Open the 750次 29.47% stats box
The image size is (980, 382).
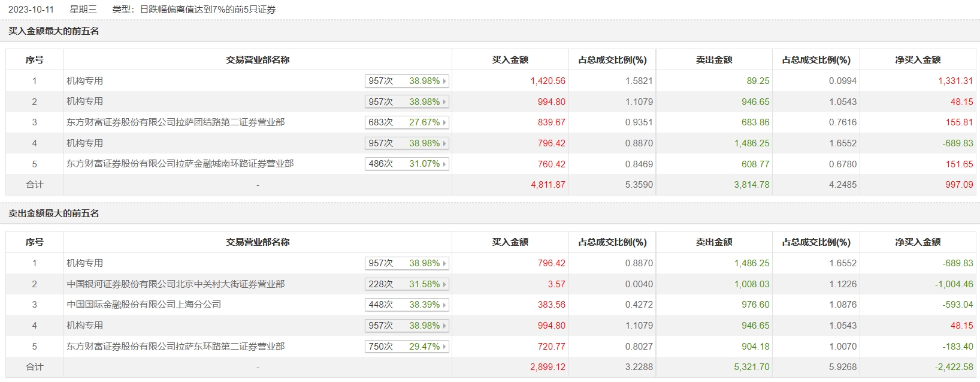click(407, 347)
